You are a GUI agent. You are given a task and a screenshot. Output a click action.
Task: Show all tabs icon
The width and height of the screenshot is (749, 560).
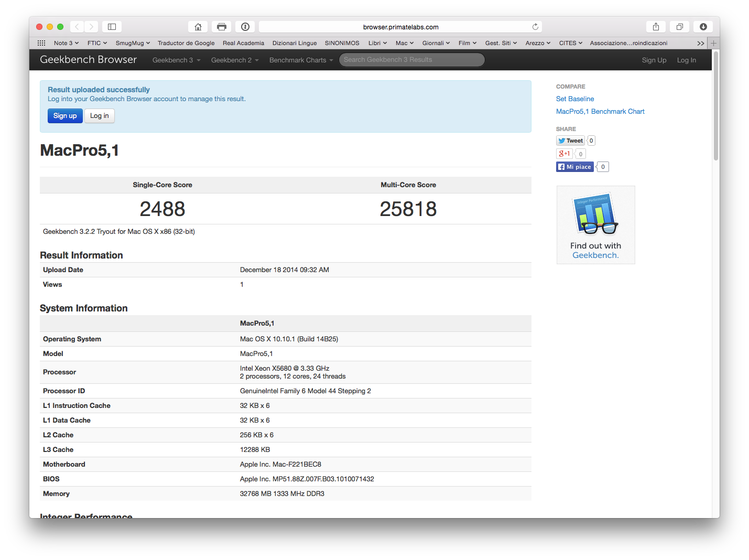tap(679, 27)
